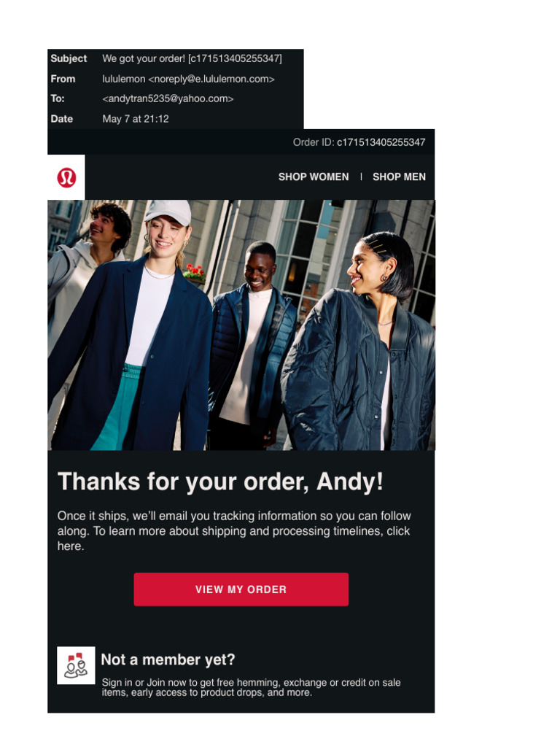Screen dimensions: 560x747
Task: Click the date 'May 7 at 21:12'
Action: [x=135, y=119]
